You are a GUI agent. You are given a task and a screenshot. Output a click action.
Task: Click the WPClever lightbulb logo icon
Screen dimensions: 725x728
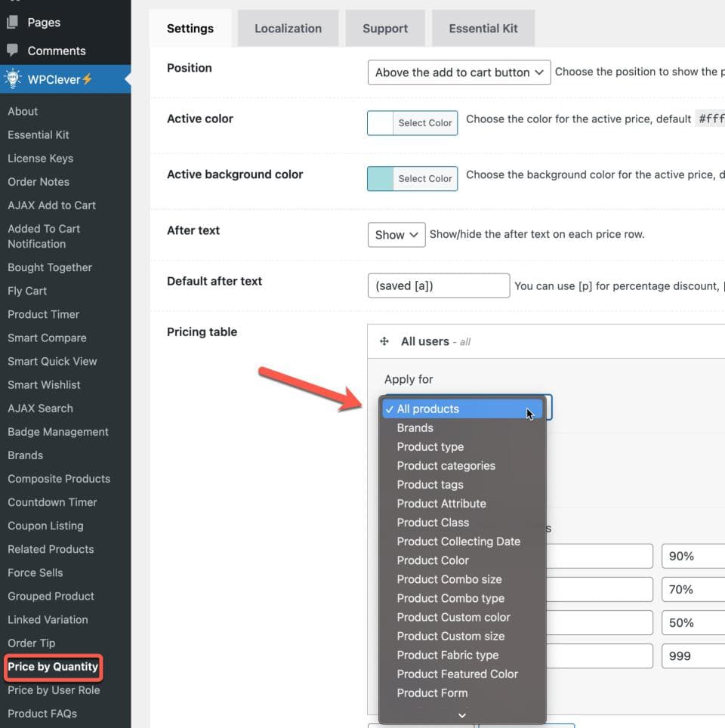[13, 79]
